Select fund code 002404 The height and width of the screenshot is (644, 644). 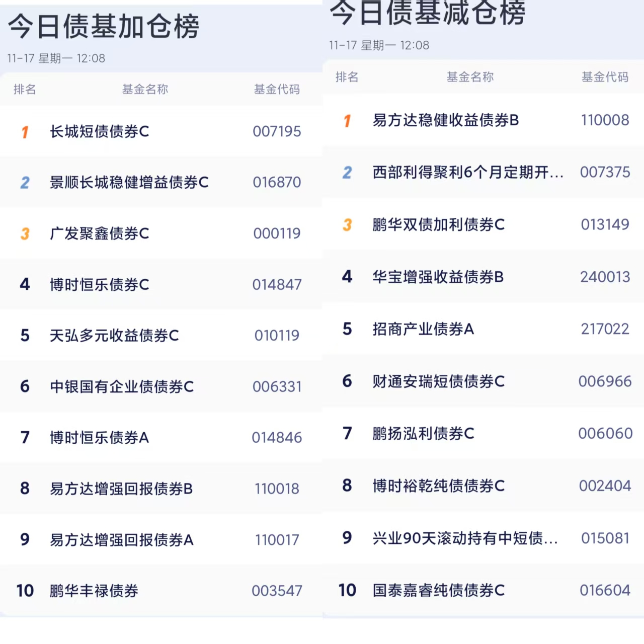point(605,486)
